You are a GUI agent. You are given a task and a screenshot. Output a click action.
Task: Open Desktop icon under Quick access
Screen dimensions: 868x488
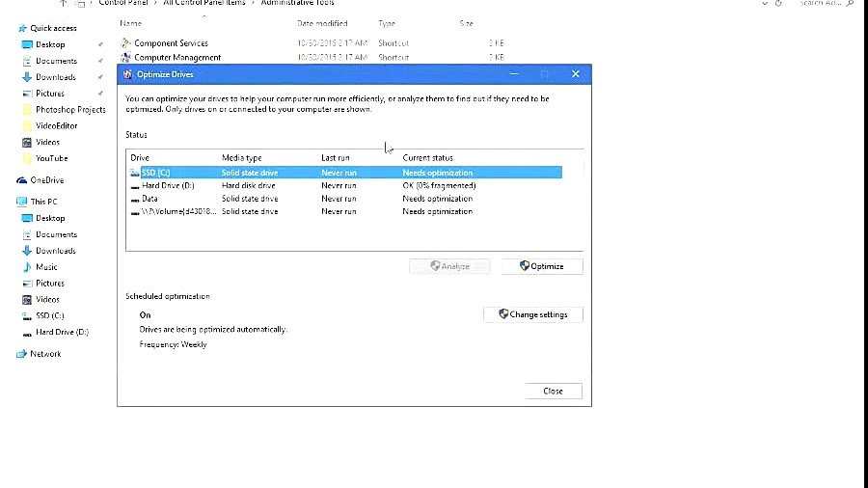coord(27,44)
